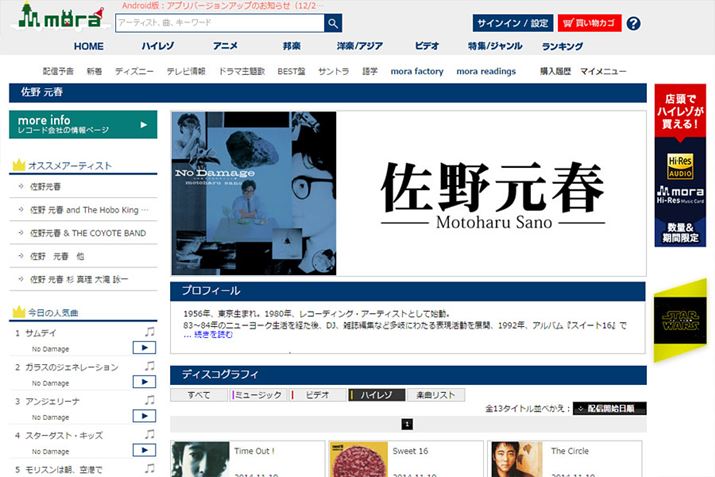
Task: Click the Star Wars side banner
Action: click(680, 321)
